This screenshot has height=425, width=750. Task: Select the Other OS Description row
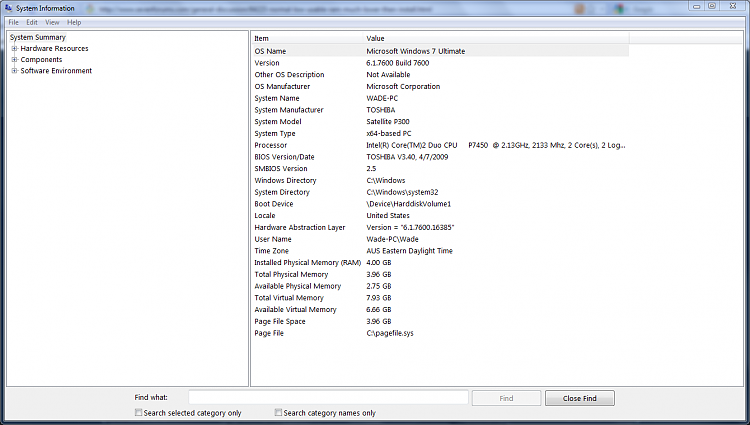441,75
